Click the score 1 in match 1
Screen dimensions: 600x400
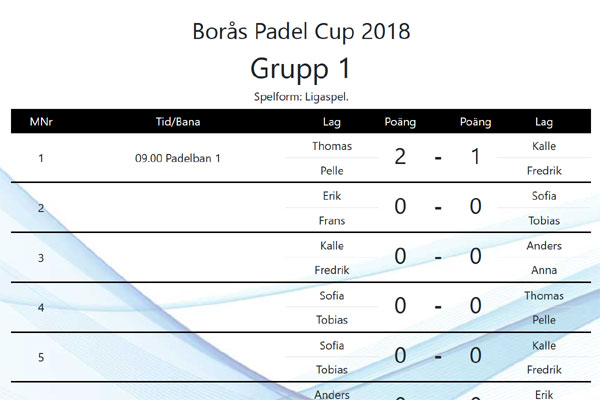(x=476, y=157)
